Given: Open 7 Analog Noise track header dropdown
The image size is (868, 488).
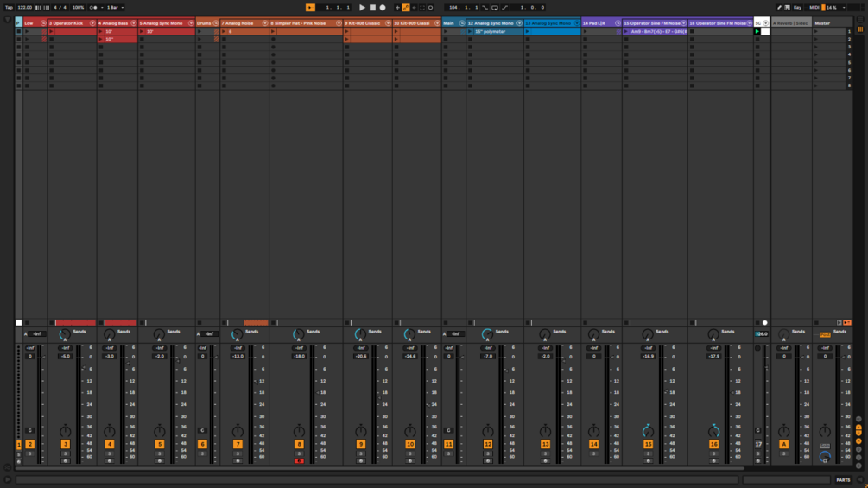Looking at the screenshot, I should [x=264, y=23].
